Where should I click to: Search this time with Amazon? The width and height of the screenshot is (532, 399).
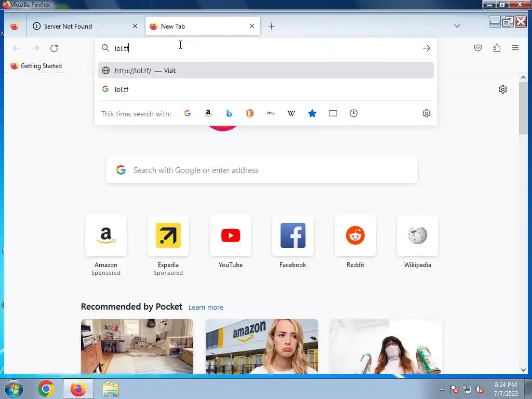[208, 113]
